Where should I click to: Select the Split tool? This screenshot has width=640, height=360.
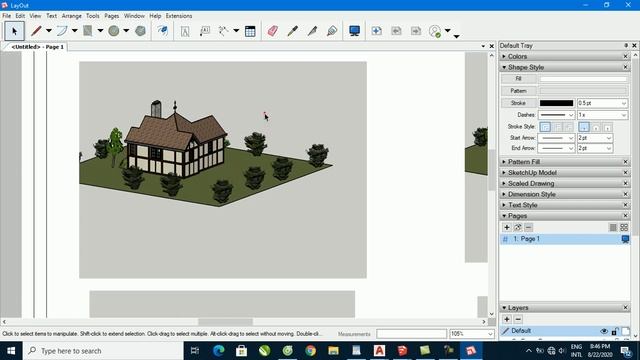coord(312,31)
